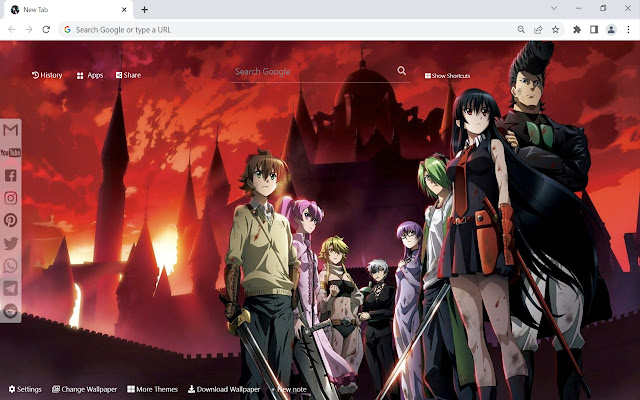
Task: Reload the current page
Action: 46,29
